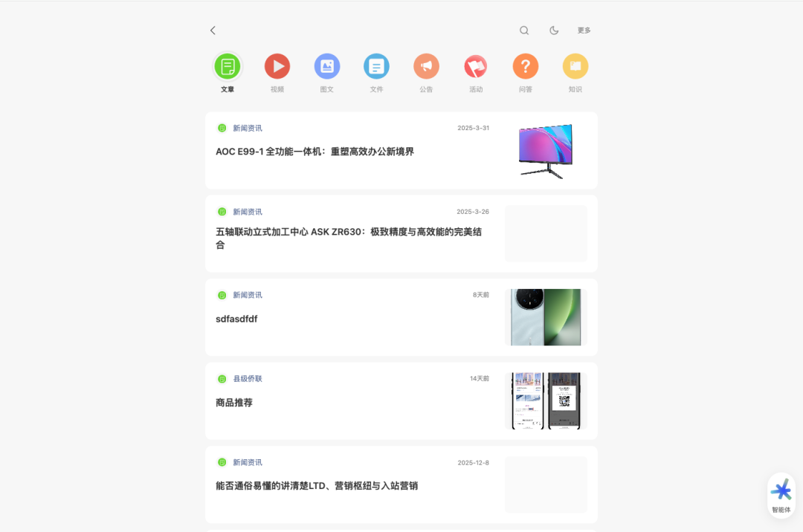Expand the 更多 (More) menu
This screenshot has width=803, height=532.
pos(584,30)
